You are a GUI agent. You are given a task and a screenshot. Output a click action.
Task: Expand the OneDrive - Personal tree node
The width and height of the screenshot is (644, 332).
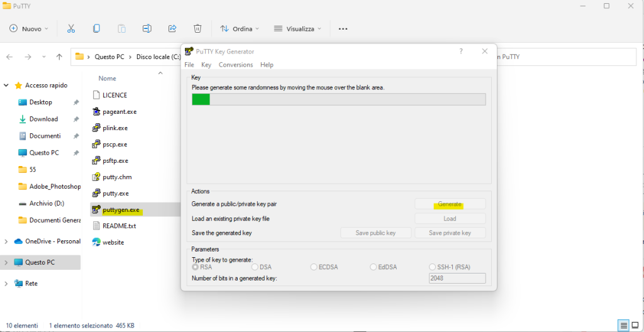click(x=6, y=241)
